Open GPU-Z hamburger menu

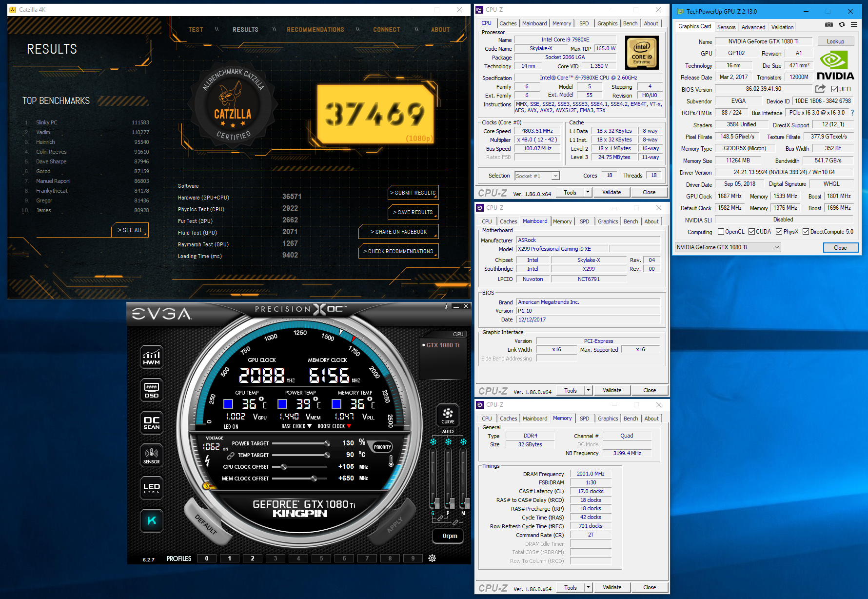(854, 24)
